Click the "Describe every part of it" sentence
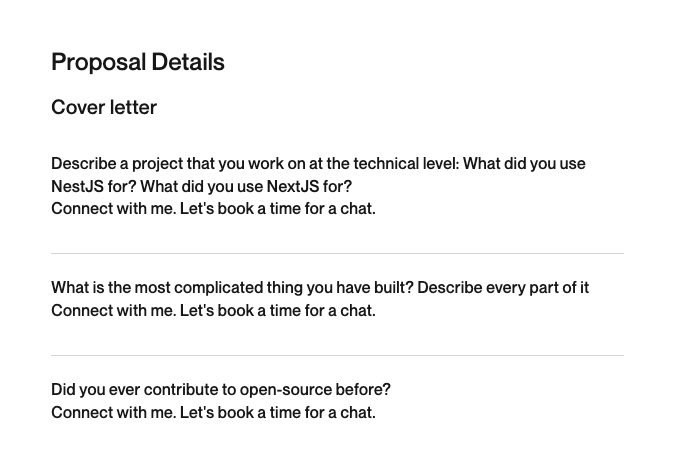Image resolution: width=675 pixels, height=470 pixels. click(503, 288)
